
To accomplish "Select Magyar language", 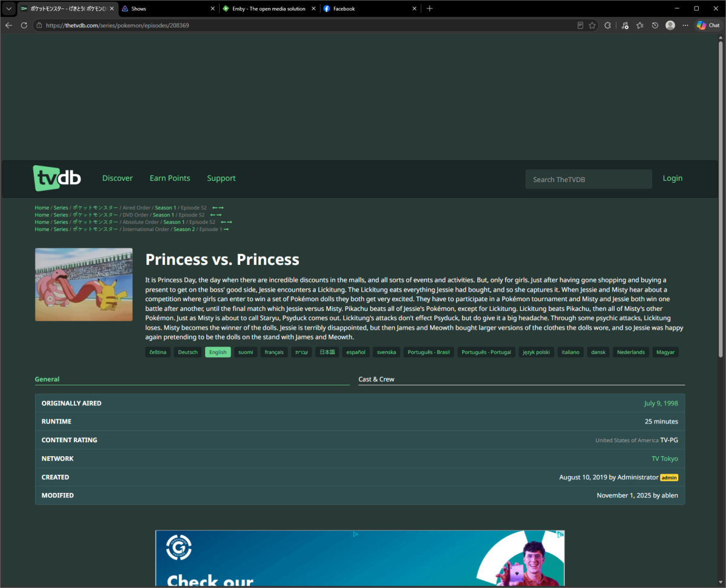I will coord(665,352).
